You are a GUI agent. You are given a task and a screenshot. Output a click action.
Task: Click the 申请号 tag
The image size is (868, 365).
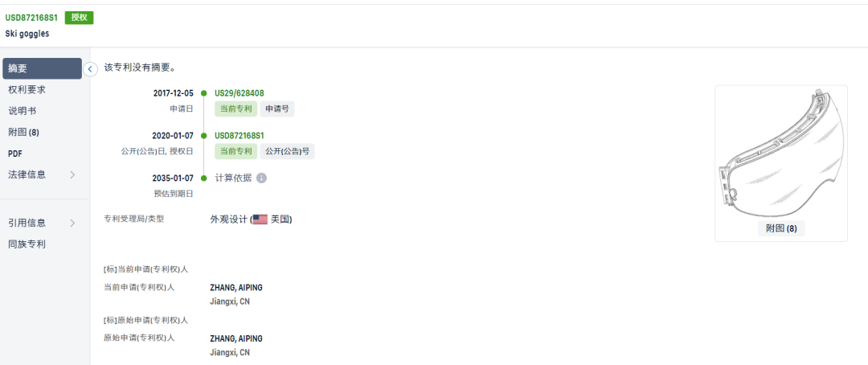pyautogui.click(x=277, y=109)
